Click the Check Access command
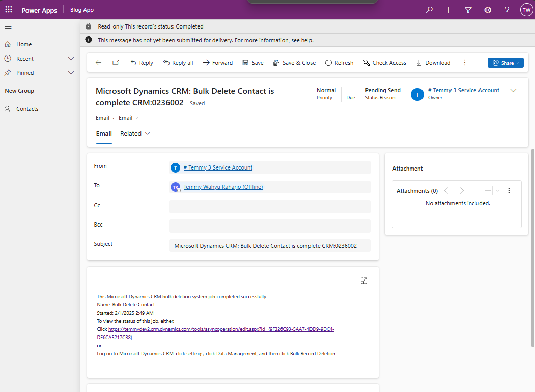535x392 pixels. click(x=384, y=63)
